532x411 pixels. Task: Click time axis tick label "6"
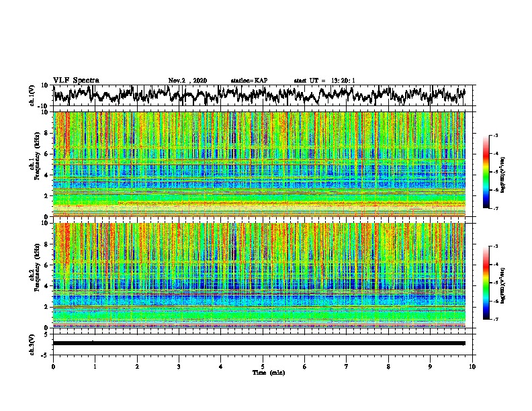305,367
